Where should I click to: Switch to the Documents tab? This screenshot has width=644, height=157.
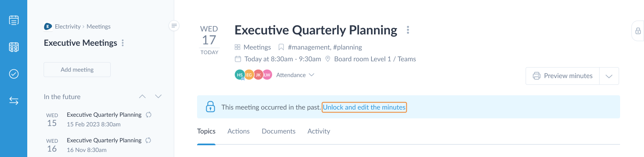point(278,131)
